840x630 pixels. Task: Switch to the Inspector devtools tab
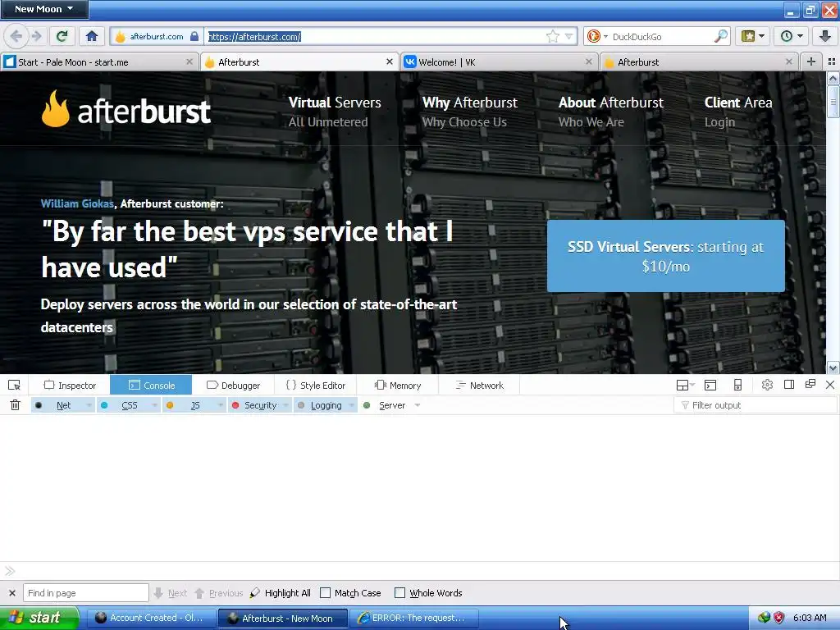pos(71,386)
